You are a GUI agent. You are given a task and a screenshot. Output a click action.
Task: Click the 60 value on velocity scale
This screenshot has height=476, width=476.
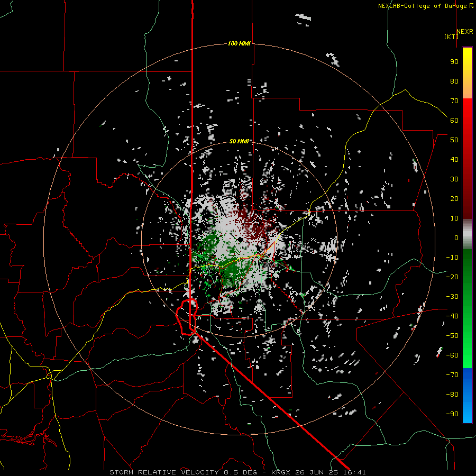(x=454, y=121)
